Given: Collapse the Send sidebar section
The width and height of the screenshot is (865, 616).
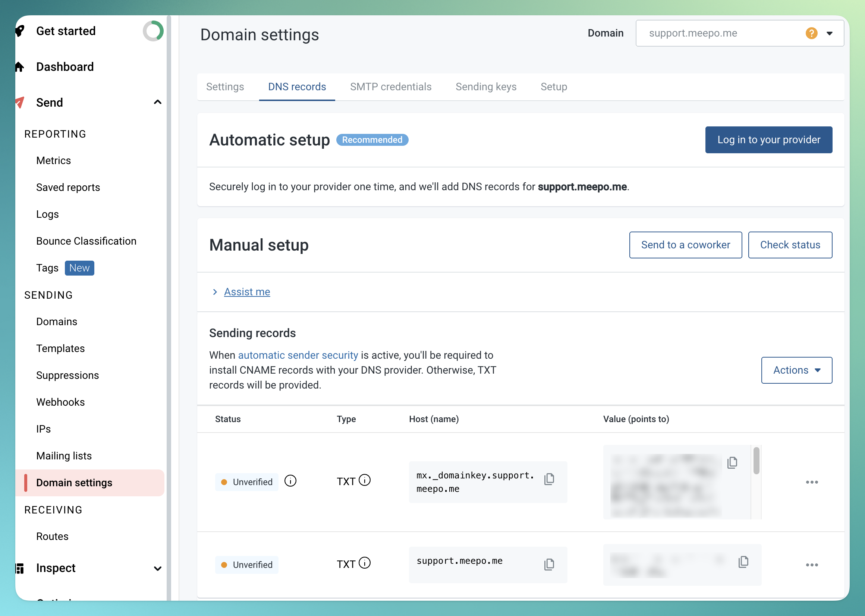Looking at the screenshot, I should coord(157,103).
